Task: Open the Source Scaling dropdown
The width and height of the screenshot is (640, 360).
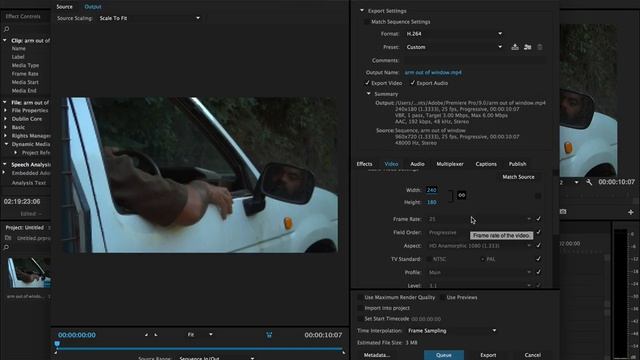Action: tap(149, 18)
